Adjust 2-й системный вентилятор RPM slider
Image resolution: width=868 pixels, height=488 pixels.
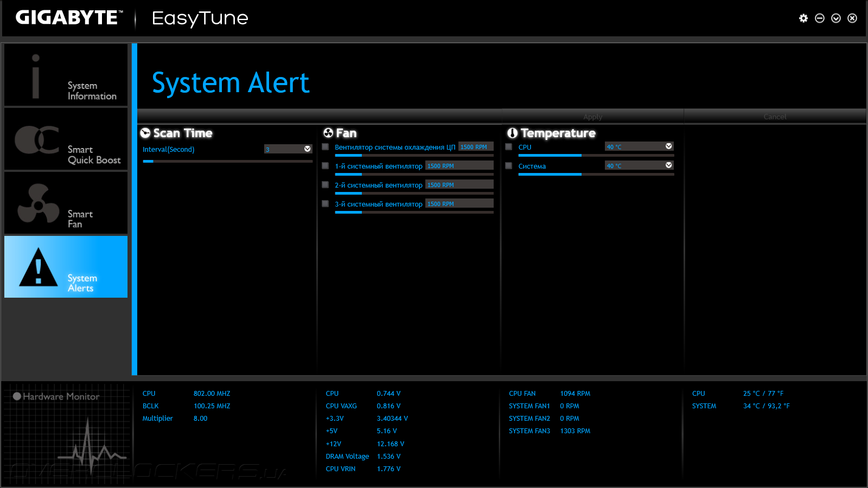pos(414,194)
